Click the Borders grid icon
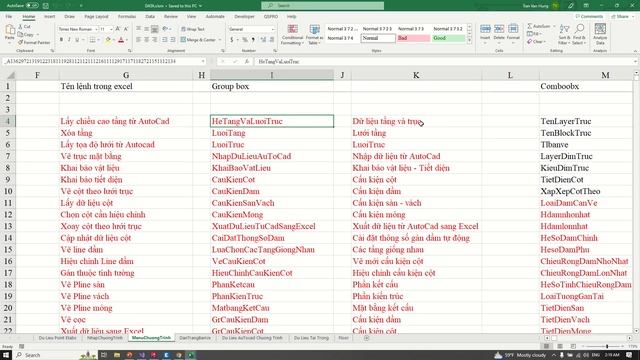The image size is (640, 360). coord(92,40)
